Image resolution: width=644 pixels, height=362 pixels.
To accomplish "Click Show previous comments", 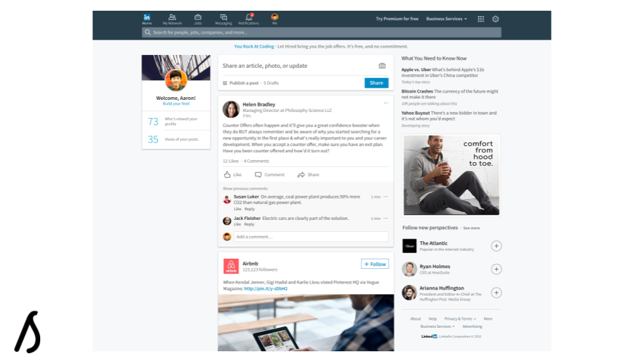I will pyautogui.click(x=246, y=189).
